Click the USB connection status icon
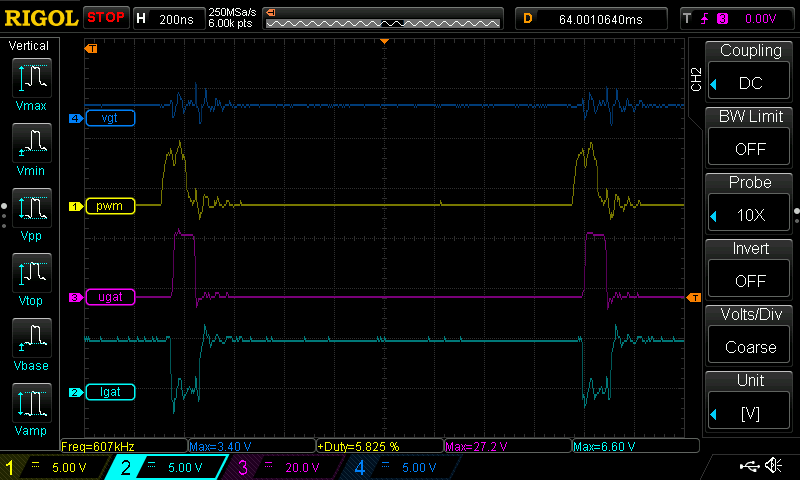This screenshot has height=480, width=800. pos(749,465)
